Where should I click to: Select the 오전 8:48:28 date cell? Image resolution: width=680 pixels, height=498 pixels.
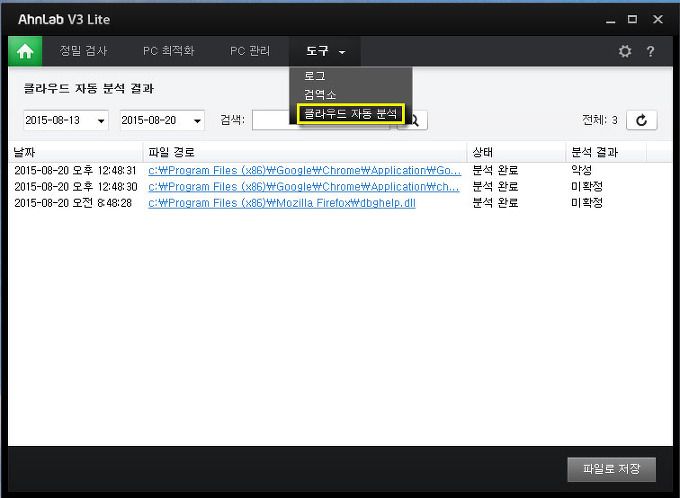tap(73, 203)
